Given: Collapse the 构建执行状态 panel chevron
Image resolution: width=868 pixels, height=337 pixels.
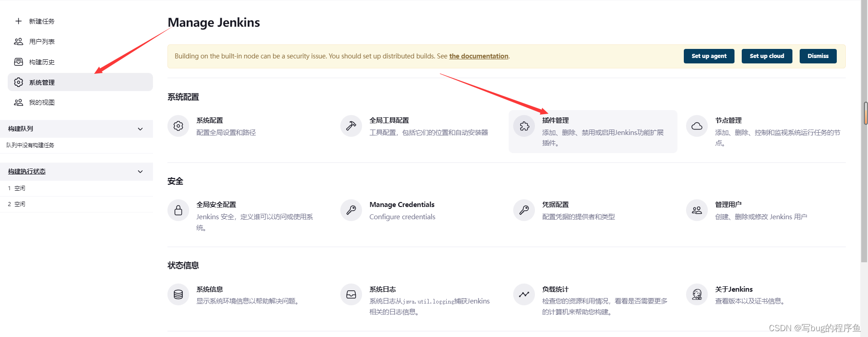Looking at the screenshot, I should pyautogui.click(x=140, y=172).
